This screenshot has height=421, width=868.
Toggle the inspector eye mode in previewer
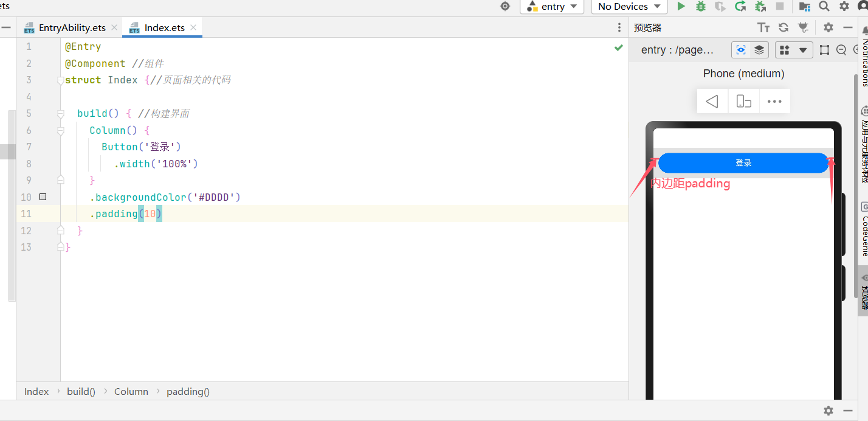coord(741,50)
